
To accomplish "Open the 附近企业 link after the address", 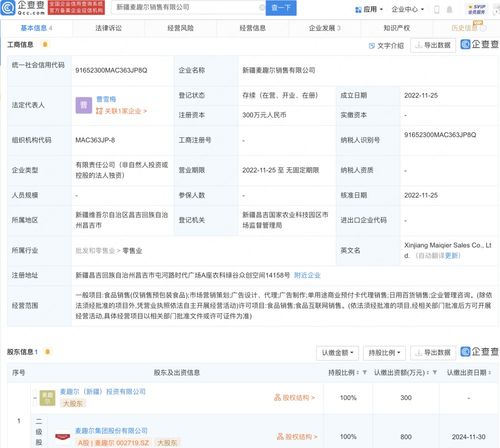I will pyautogui.click(x=307, y=275).
